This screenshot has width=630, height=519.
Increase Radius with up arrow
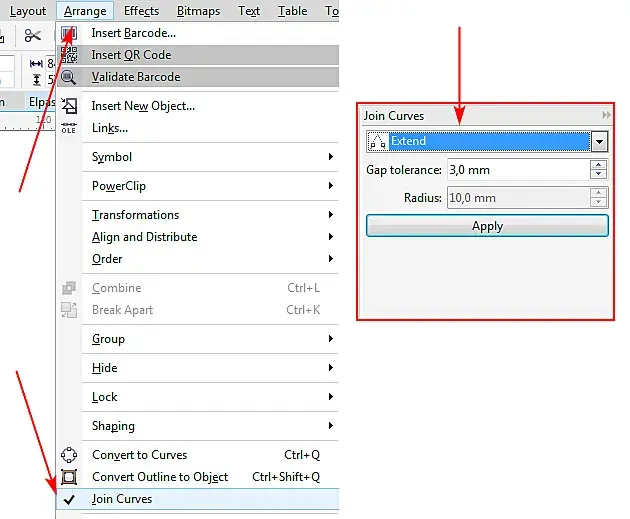[599, 193]
